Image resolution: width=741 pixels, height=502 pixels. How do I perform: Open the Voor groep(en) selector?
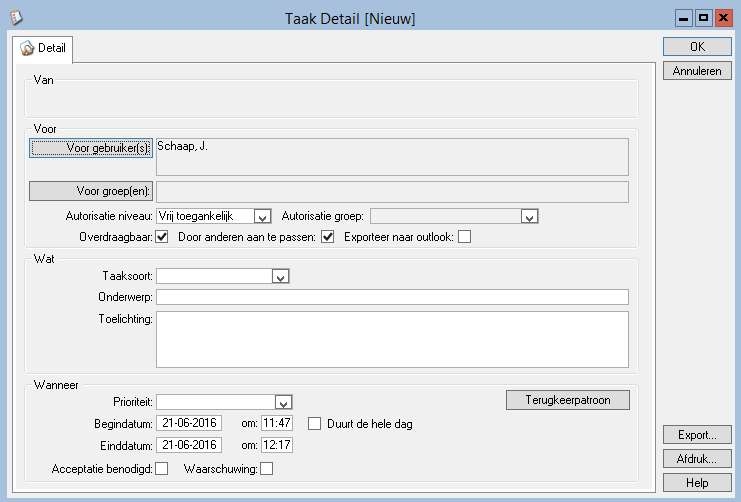click(x=91, y=191)
